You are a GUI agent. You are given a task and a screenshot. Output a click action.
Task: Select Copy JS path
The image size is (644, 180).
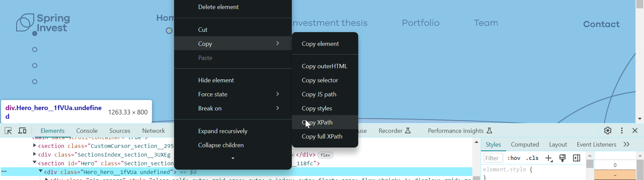click(325, 94)
